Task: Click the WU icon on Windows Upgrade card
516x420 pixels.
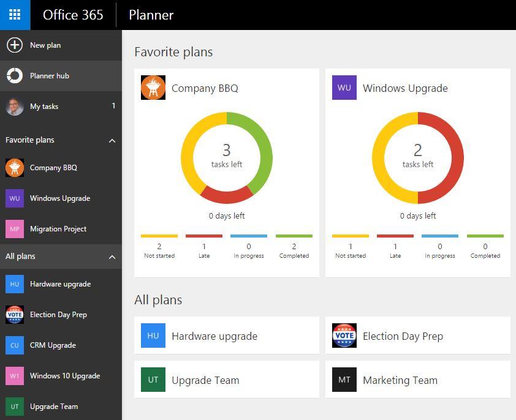Action: click(x=344, y=88)
